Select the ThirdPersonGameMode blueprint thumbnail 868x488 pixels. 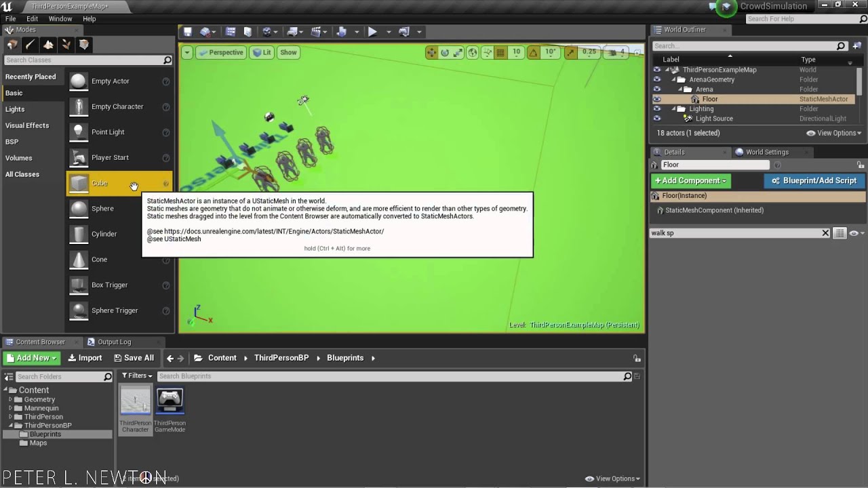170,409
